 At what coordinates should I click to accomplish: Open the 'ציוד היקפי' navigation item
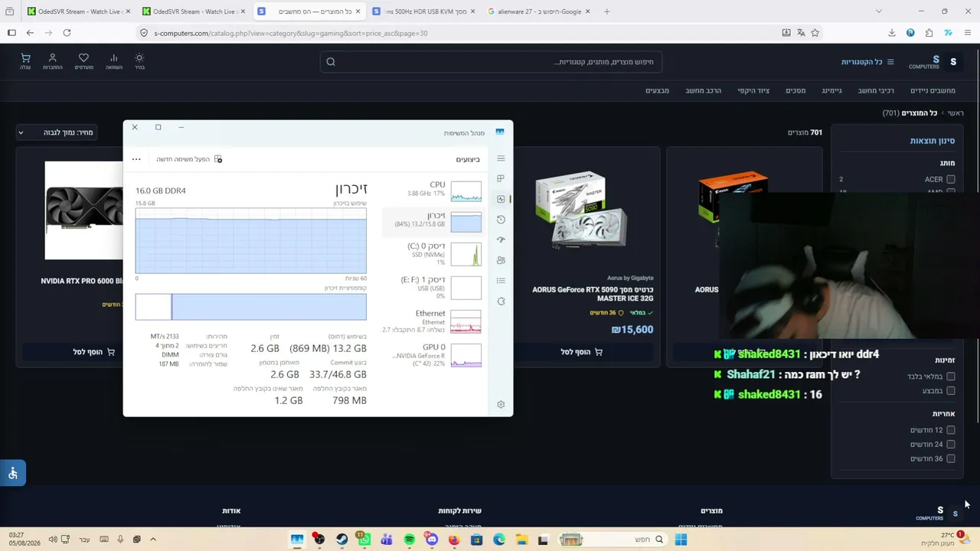753,90
